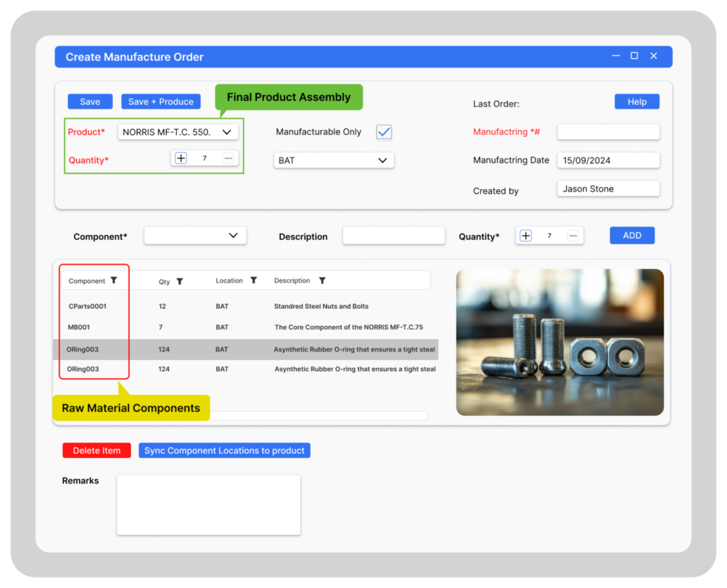Click the Save button

pos(90,102)
